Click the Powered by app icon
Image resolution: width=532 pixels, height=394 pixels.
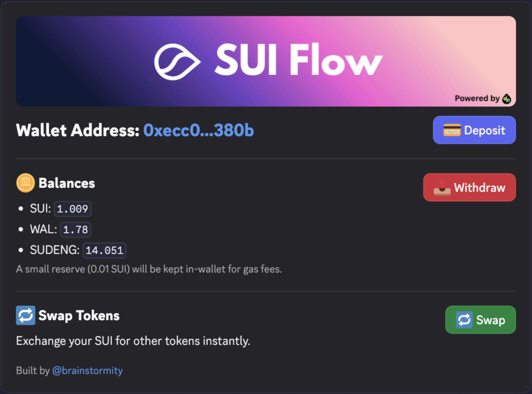pyautogui.click(x=507, y=98)
